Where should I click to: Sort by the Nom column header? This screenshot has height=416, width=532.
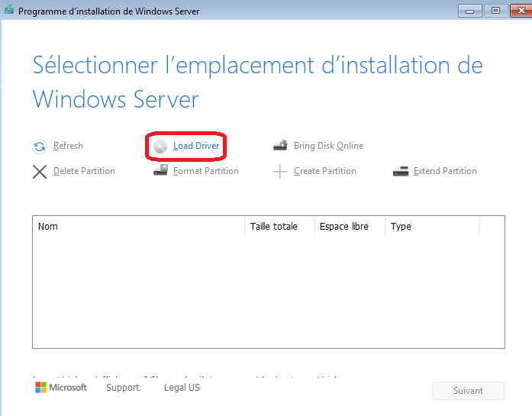[138, 227]
